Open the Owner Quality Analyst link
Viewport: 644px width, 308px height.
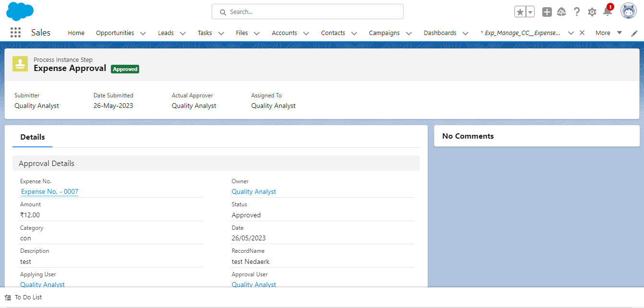(x=254, y=191)
